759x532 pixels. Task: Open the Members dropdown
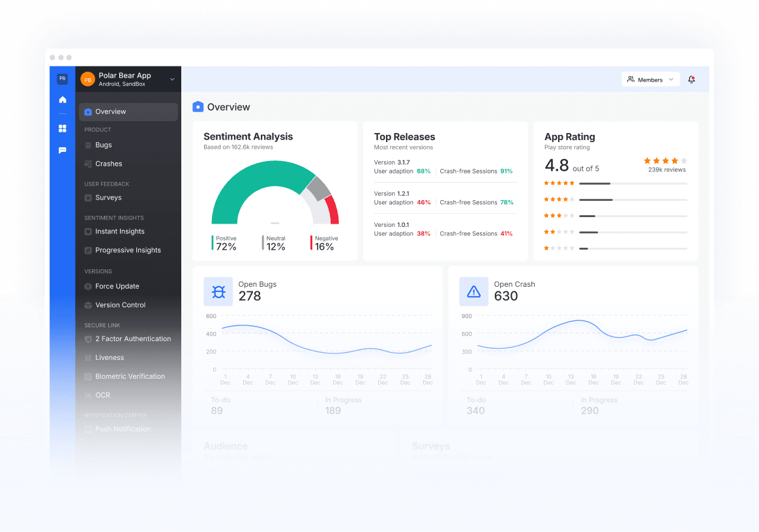click(650, 79)
